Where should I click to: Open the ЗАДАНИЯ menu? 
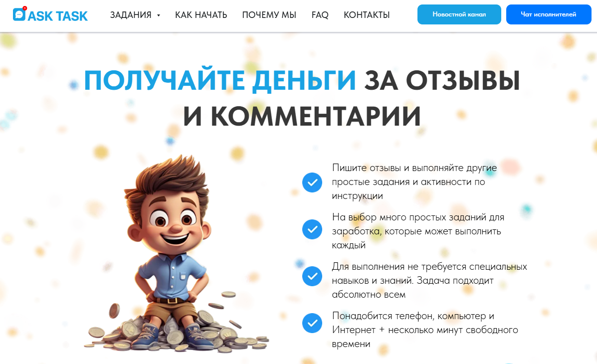point(131,15)
